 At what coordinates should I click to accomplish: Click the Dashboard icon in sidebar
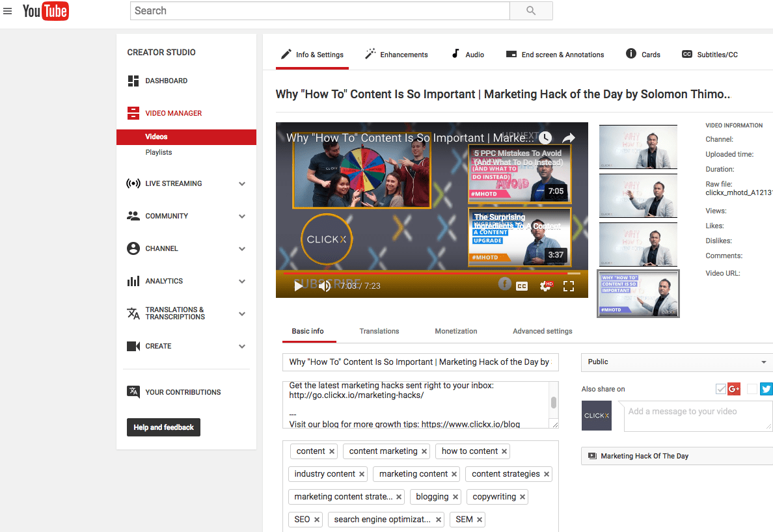[x=133, y=81]
